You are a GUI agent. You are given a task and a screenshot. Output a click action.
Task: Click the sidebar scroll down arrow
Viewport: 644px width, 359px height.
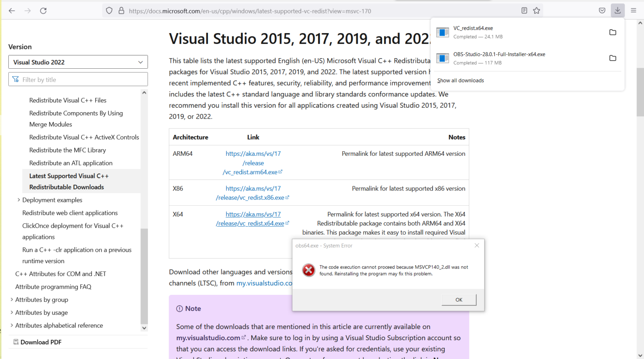[144, 328]
